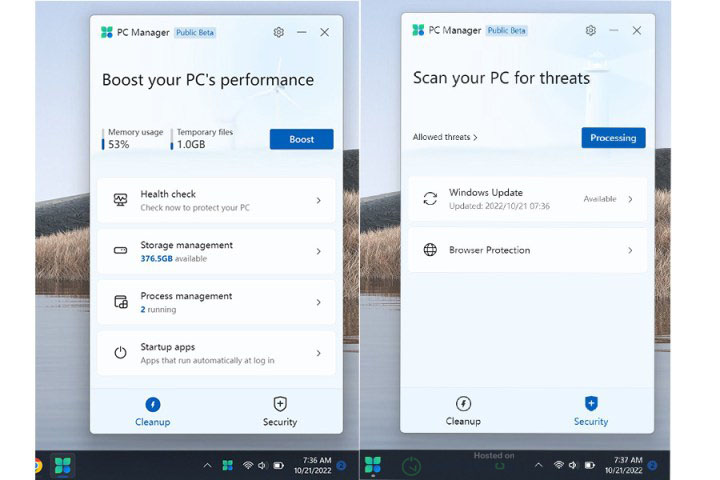Expand the Storage management chevron arrow
The height and width of the screenshot is (480, 720).
pyautogui.click(x=318, y=251)
